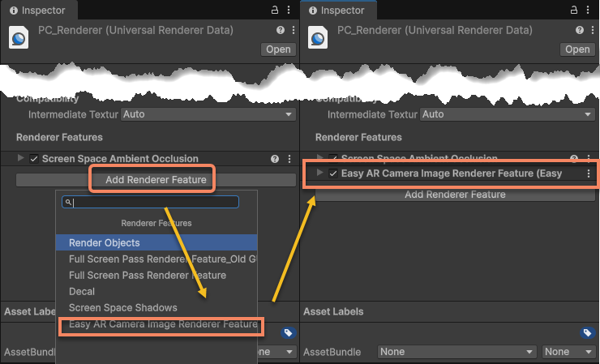Open the right Inspector tab's kebab menu

(588, 10)
